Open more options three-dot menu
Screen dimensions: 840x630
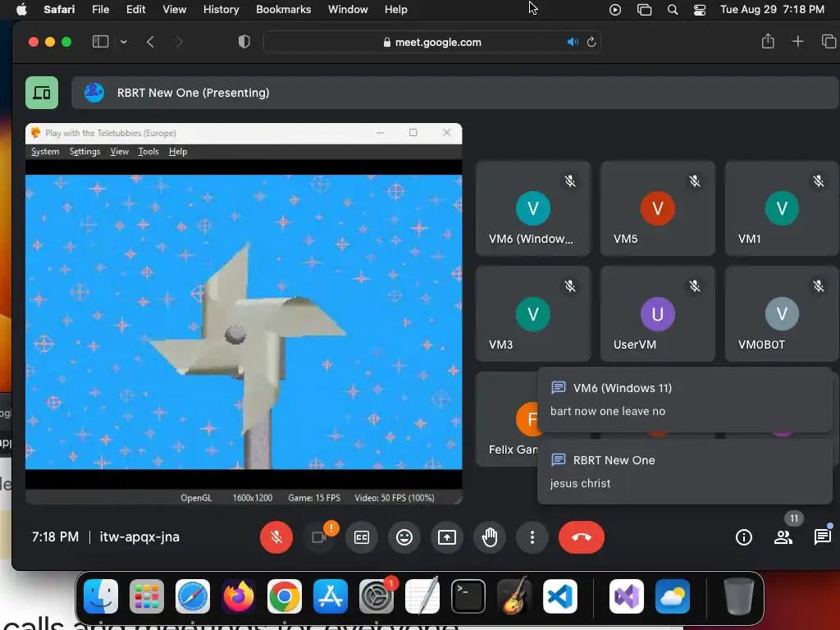click(532, 536)
